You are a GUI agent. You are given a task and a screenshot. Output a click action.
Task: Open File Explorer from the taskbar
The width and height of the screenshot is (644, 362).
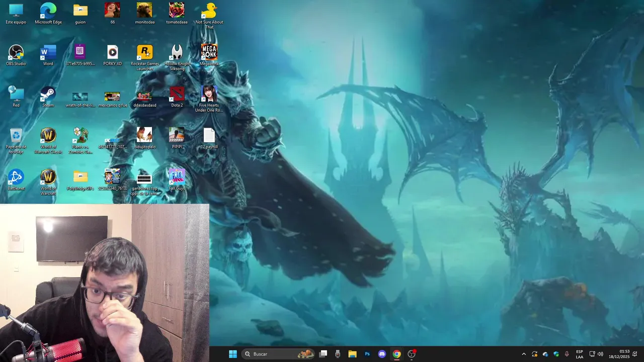click(352, 354)
